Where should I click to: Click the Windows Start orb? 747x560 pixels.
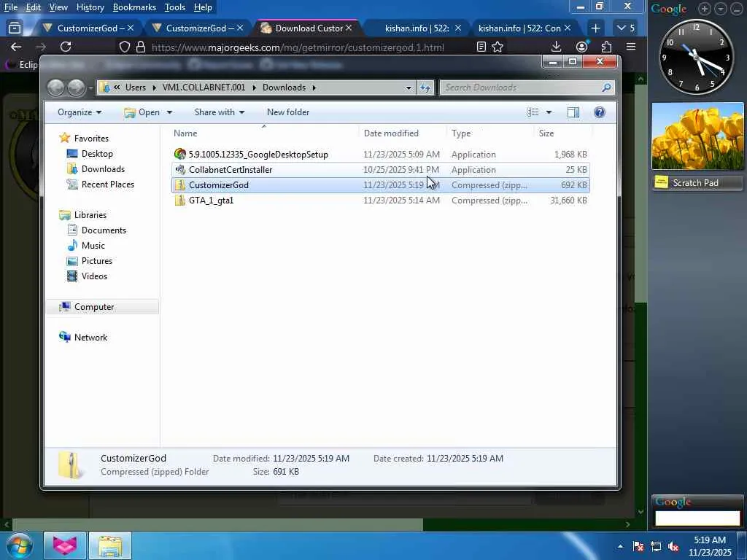[x=19, y=545]
